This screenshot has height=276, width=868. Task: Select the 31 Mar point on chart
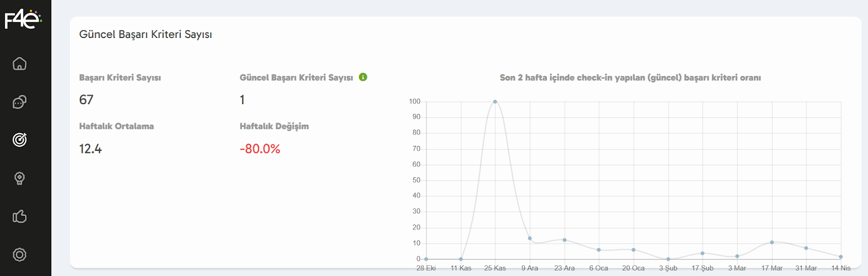coord(806,248)
